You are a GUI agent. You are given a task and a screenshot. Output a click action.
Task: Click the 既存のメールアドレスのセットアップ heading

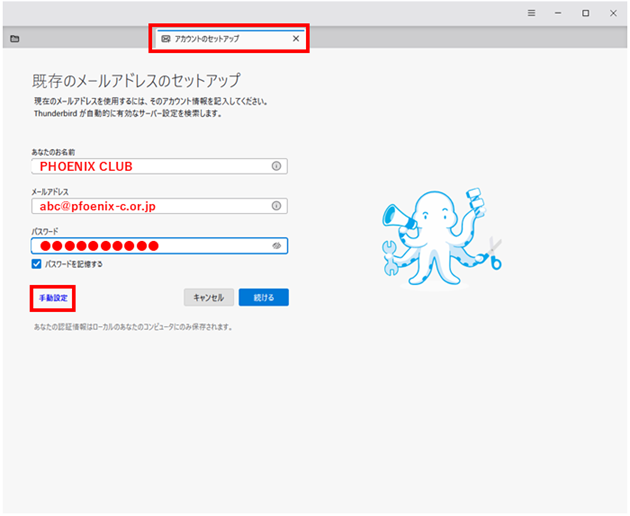click(136, 80)
